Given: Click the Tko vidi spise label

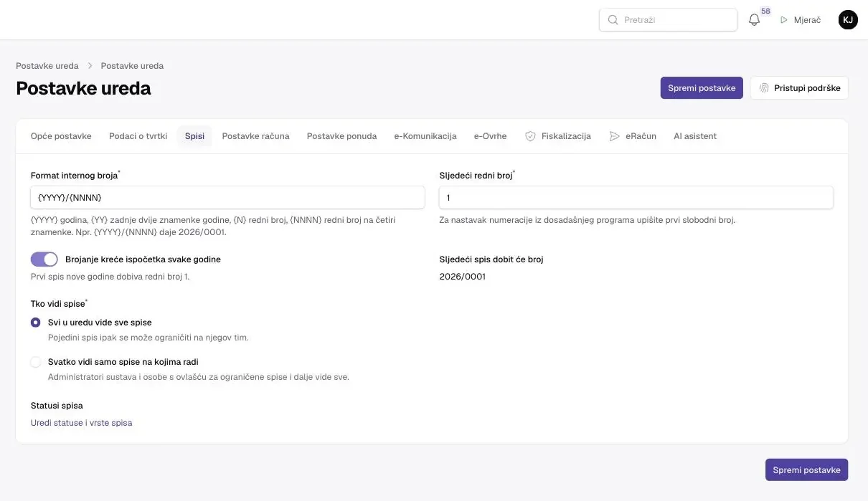Looking at the screenshot, I should (57, 304).
